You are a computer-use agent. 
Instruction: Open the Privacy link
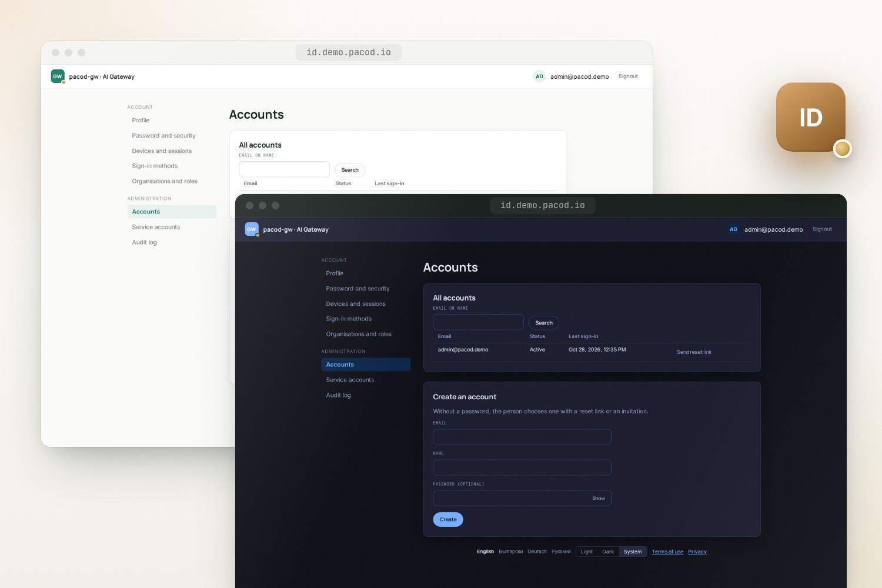point(697,552)
